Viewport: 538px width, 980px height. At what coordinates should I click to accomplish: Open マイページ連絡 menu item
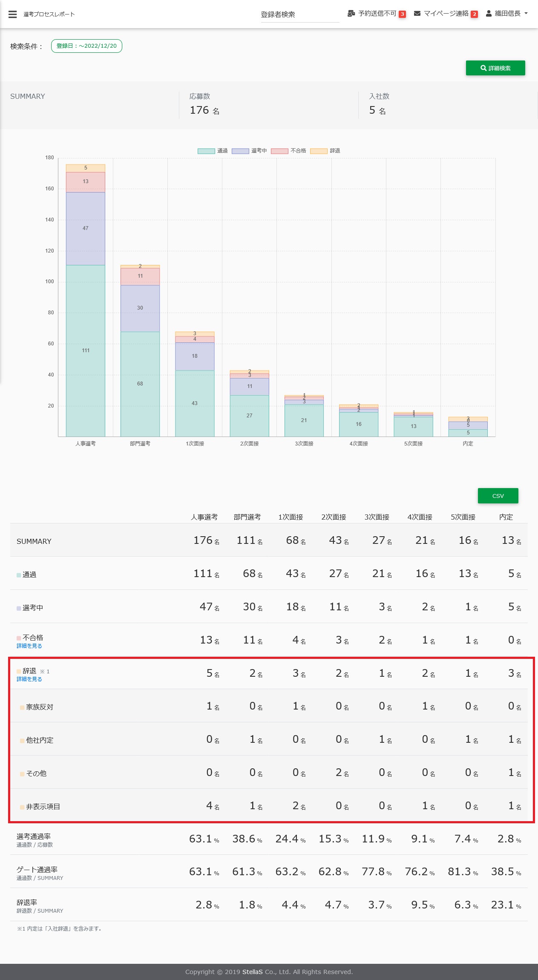446,14
